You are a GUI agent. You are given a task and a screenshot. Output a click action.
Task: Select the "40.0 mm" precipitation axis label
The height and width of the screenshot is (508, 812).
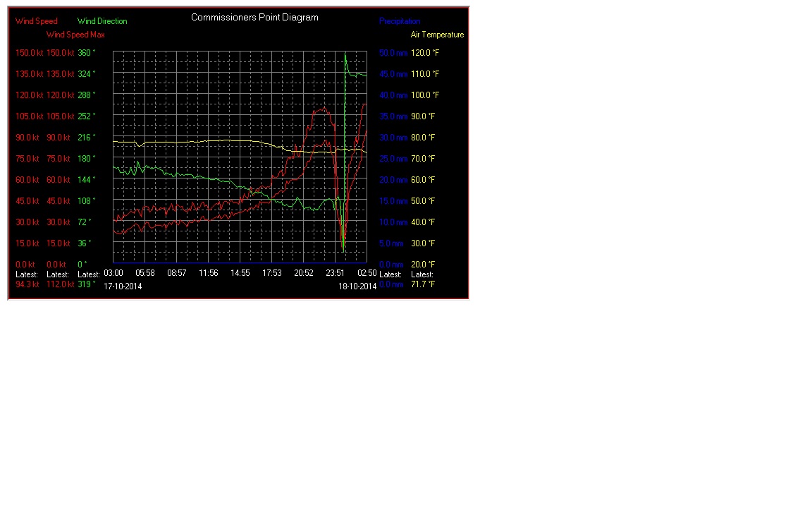[393, 95]
